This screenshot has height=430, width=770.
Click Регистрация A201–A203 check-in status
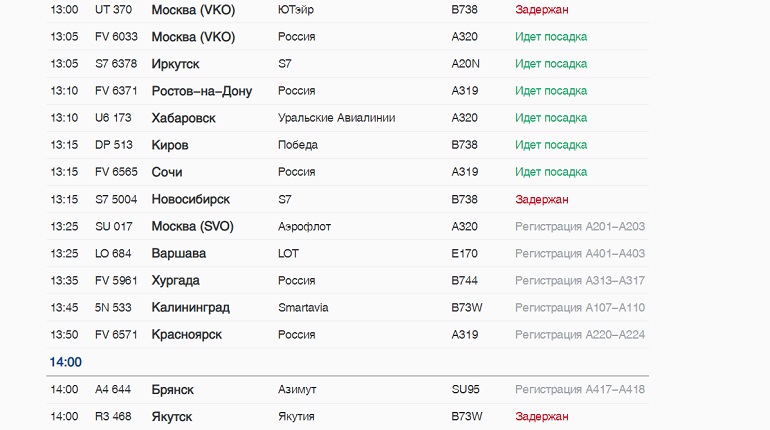[580, 226]
